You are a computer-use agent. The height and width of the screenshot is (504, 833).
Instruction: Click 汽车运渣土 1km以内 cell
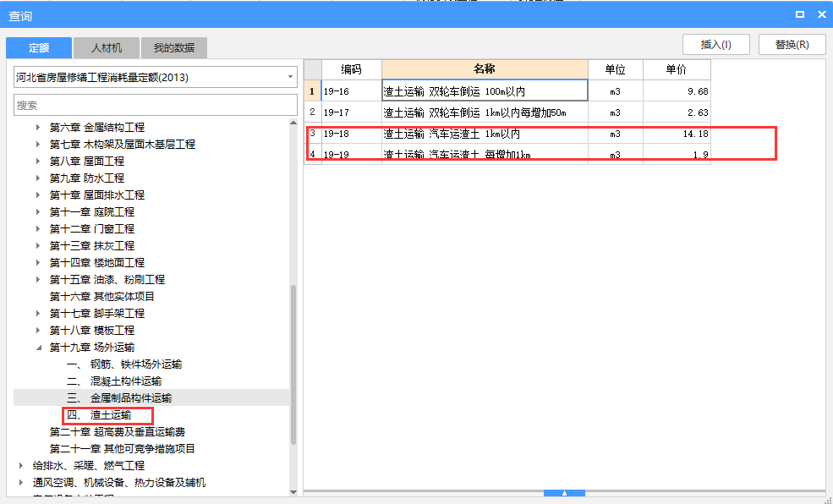(485, 134)
